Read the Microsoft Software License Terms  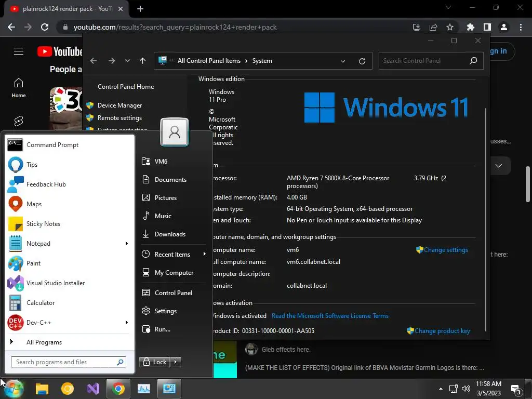click(x=330, y=316)
